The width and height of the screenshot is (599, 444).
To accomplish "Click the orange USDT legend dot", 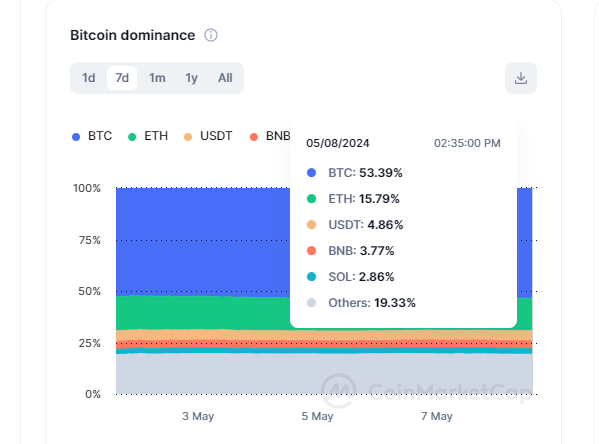I will (188, 137).
